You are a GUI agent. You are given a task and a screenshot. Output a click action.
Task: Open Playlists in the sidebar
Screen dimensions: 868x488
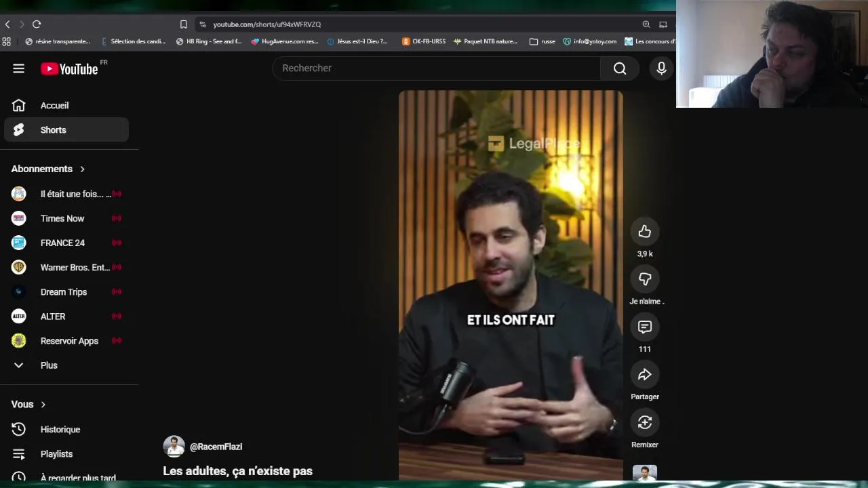click(x=66, y=454)
